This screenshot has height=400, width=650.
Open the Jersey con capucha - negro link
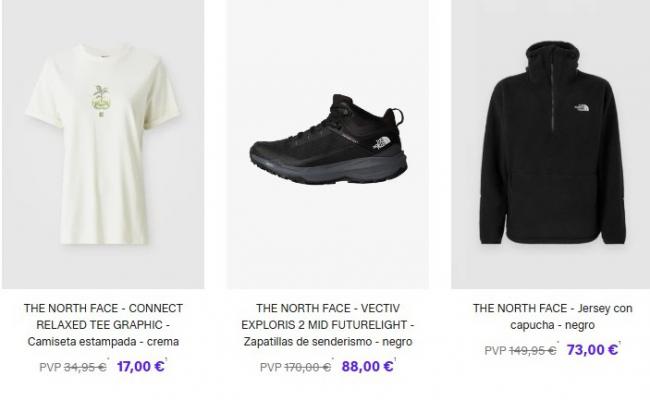point(552,316)
